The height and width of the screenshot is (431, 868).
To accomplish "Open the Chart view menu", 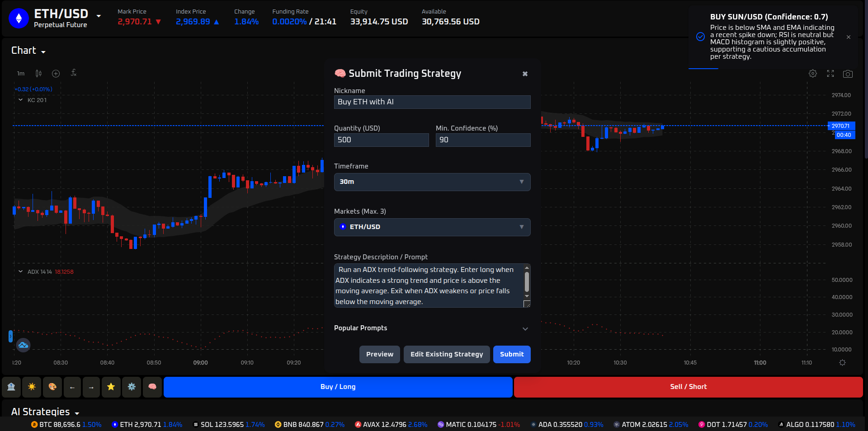I will 28,50.
